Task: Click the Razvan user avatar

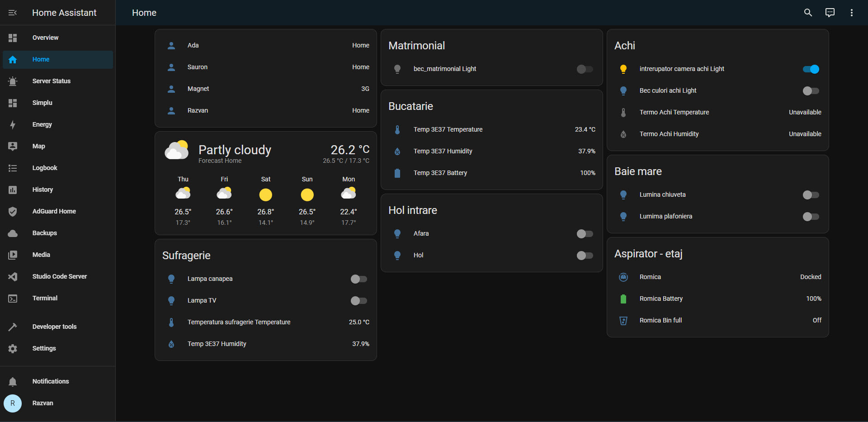Action: click(13, 403)
